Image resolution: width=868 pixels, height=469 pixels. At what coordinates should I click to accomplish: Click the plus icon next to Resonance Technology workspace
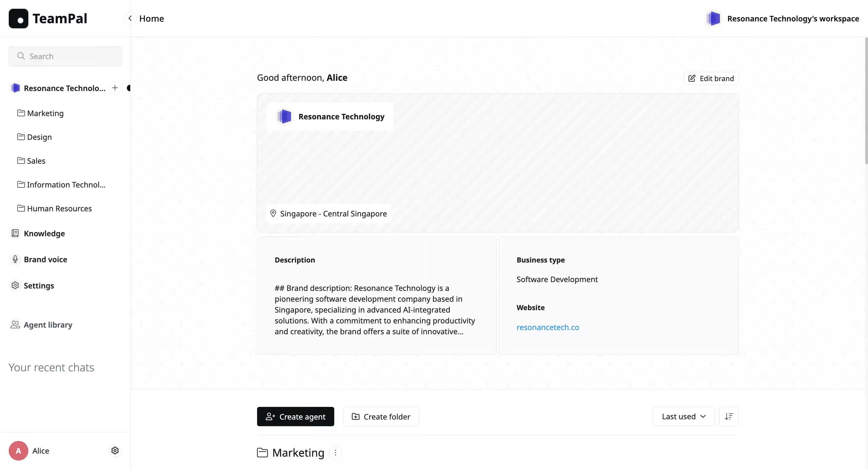115,88
